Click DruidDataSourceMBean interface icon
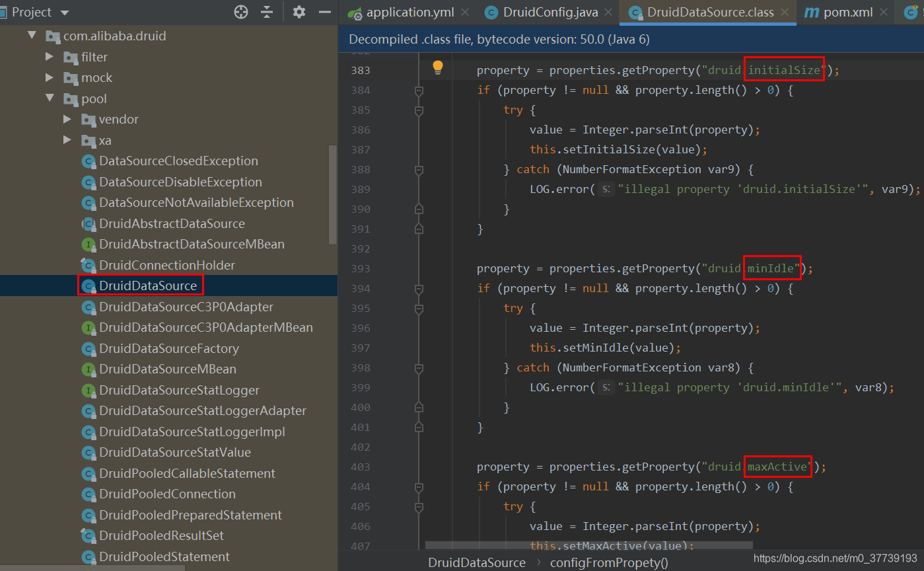 point(88,369)
